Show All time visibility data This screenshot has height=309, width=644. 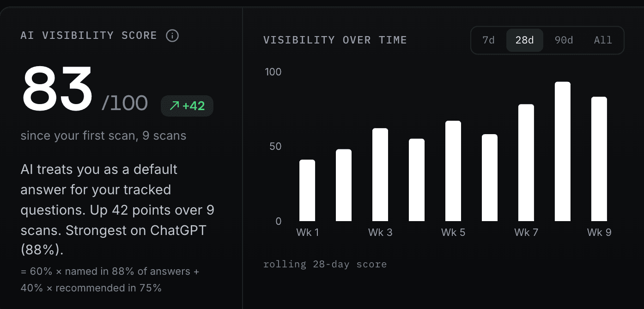[603, 40]
